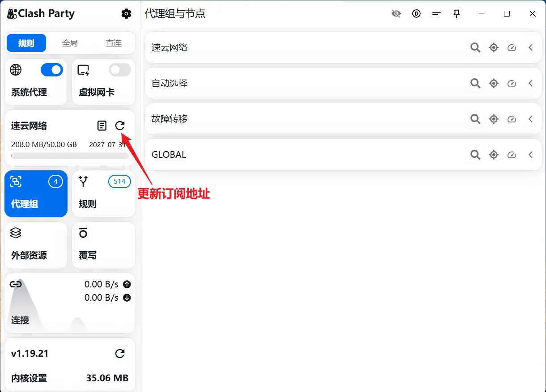Expand the GLOBAL proxy group
This screenshot has width=546, height=392.
530,155
